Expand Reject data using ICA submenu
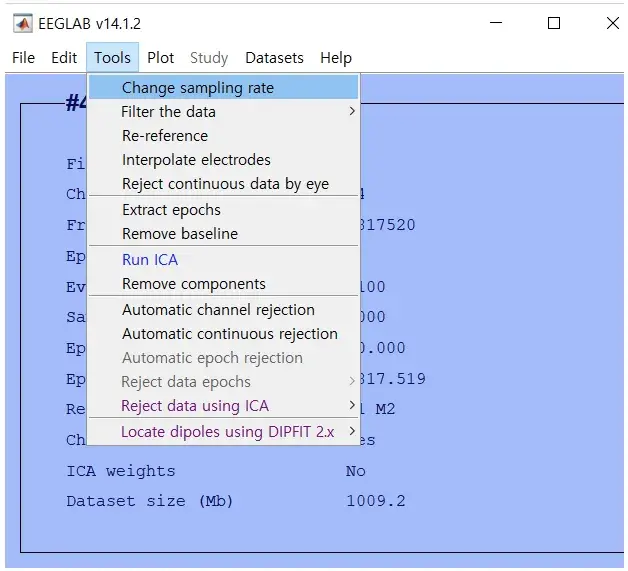The image size is (628, 571). pos(195,406)
